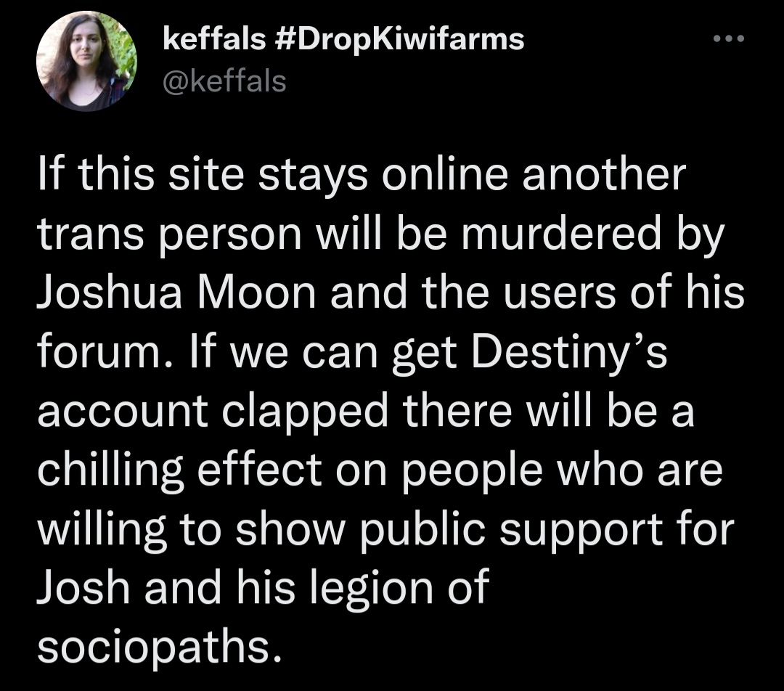The width and height of the screenshot is (784, 691).
Task: Click the words "online another" in first line
Action: tap(534, 175)
